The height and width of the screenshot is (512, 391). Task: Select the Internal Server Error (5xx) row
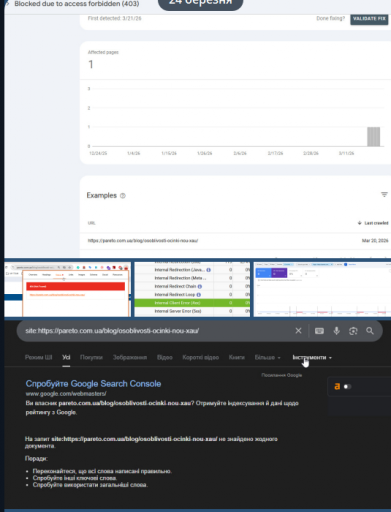click(x=192, y=311)
